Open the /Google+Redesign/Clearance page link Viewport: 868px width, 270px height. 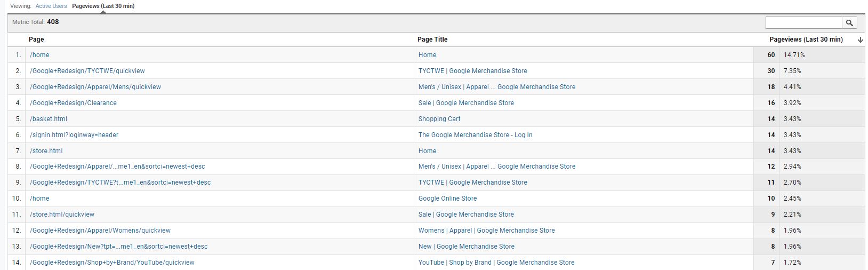tap(73, 103)
